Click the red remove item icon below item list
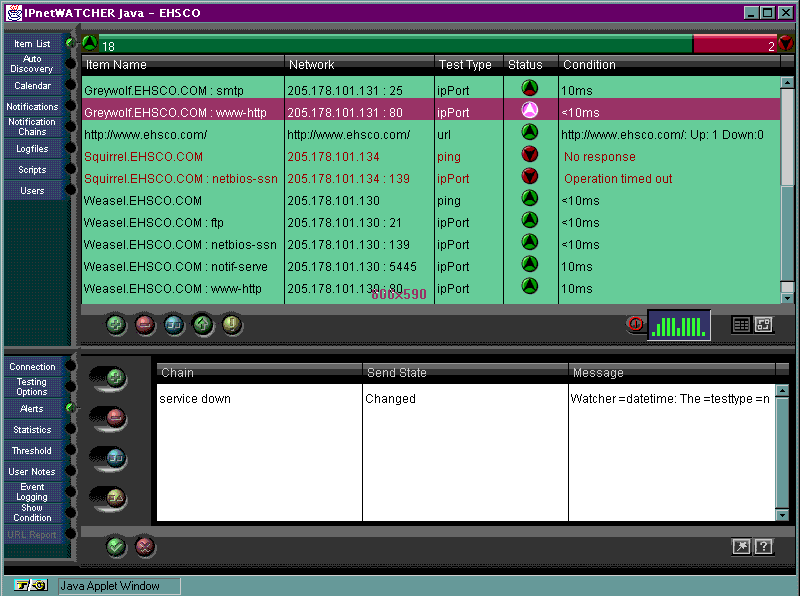The width and height of the screenshot is (800, 596). point(145,324)
